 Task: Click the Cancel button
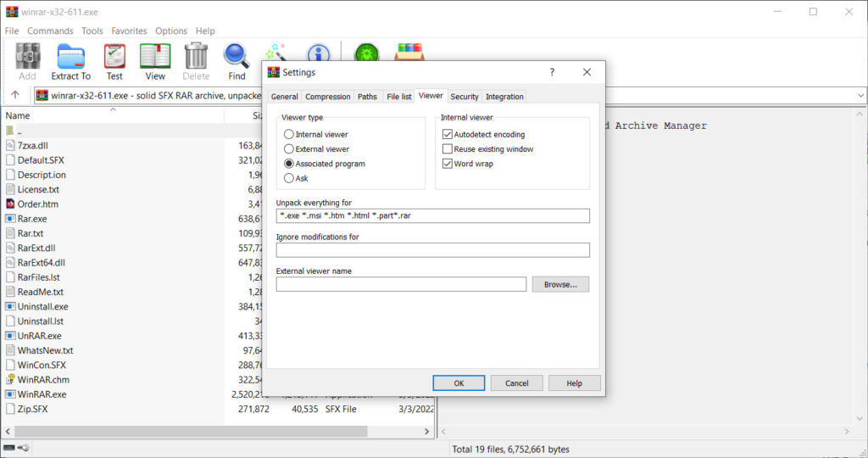(x=517, y=383)
